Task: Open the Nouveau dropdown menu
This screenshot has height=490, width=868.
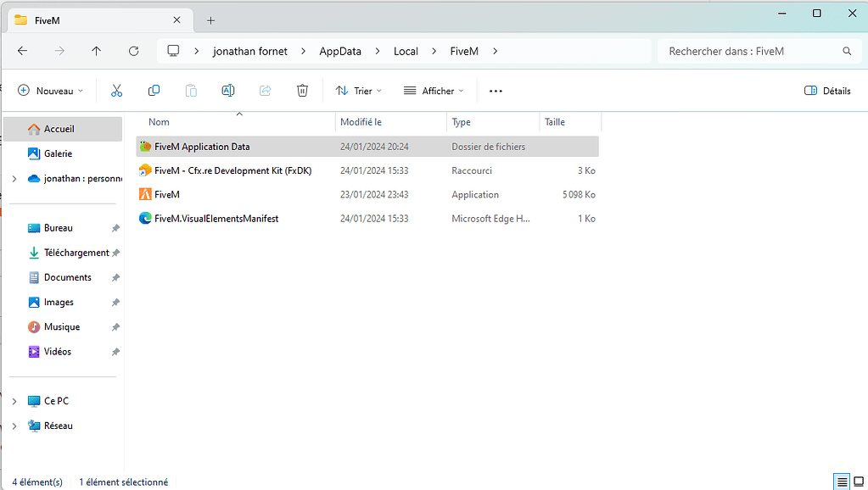Action: [x=49, y=91]
